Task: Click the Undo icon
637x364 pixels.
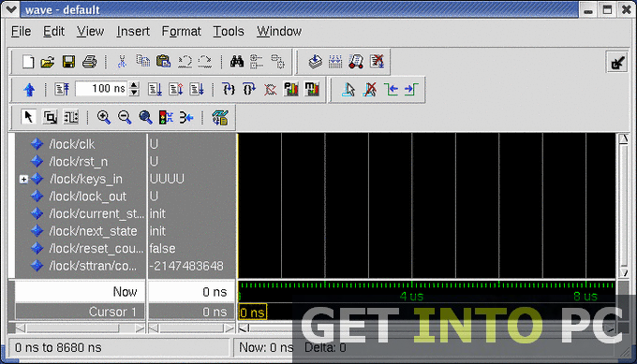Action: [x=185, y=62]
